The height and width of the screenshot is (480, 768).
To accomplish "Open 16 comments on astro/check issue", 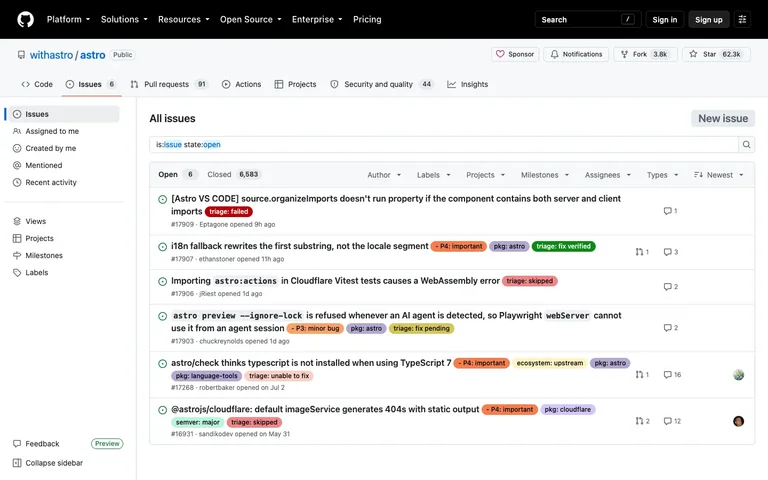I will (672, 375).
